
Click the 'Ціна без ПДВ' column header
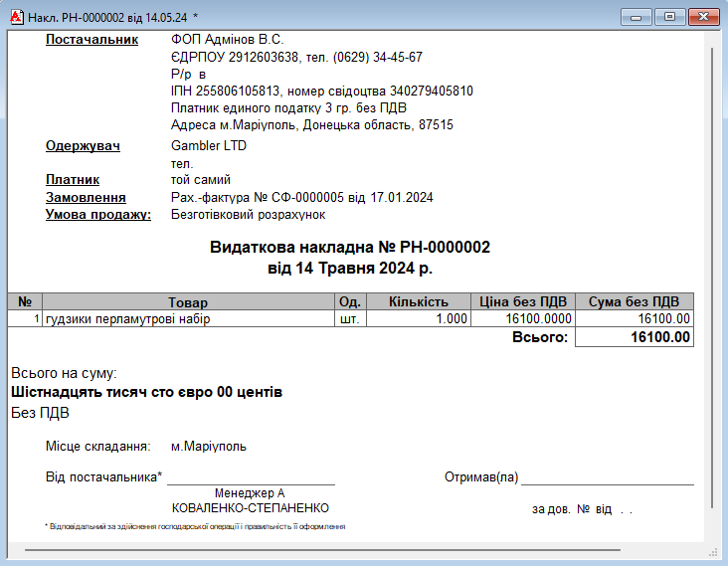(522, 302)
